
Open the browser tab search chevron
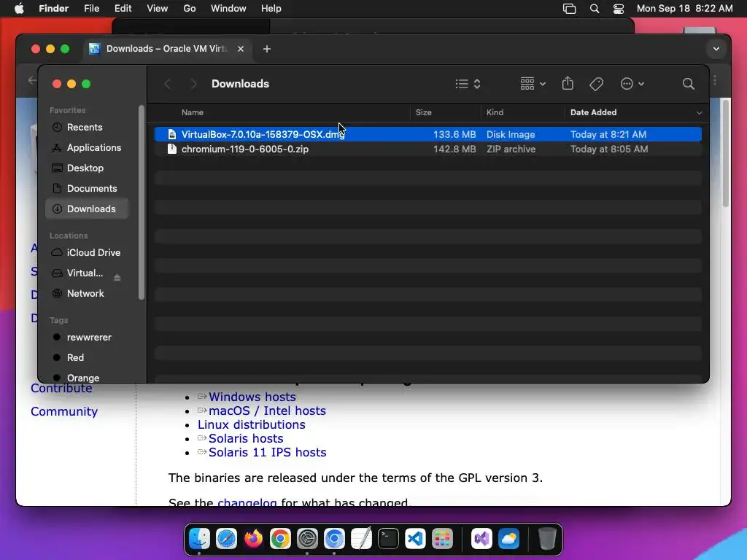[716, 49]
